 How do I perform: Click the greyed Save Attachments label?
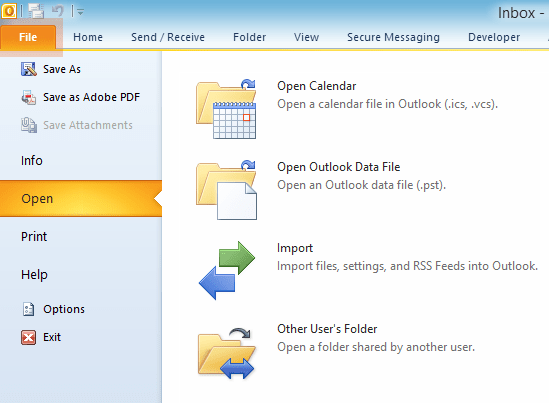[x=88, y=125]
